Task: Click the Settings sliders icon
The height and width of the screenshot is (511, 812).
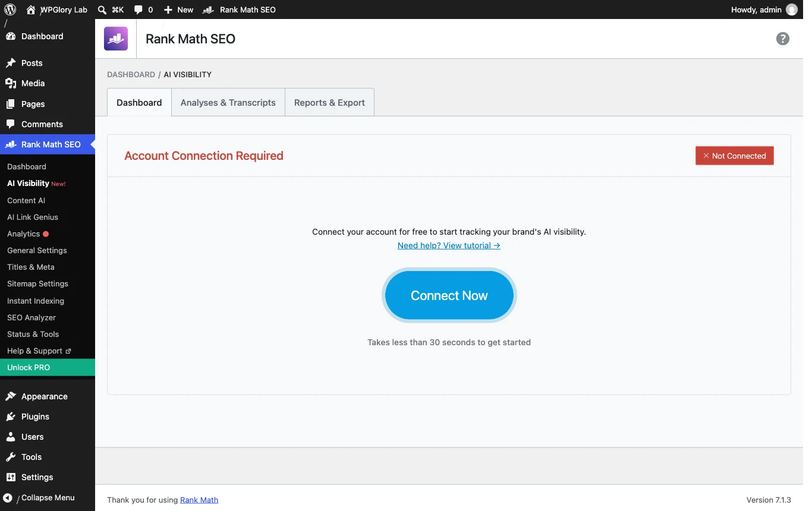Action: pos(11,477)
